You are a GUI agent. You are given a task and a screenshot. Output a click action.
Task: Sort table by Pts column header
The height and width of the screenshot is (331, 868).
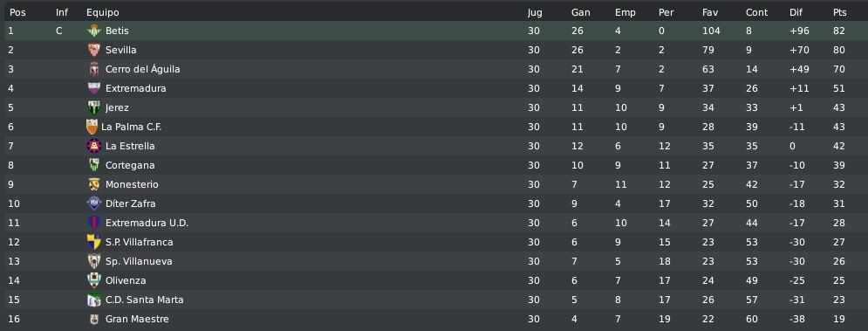(x=840, y=12)
